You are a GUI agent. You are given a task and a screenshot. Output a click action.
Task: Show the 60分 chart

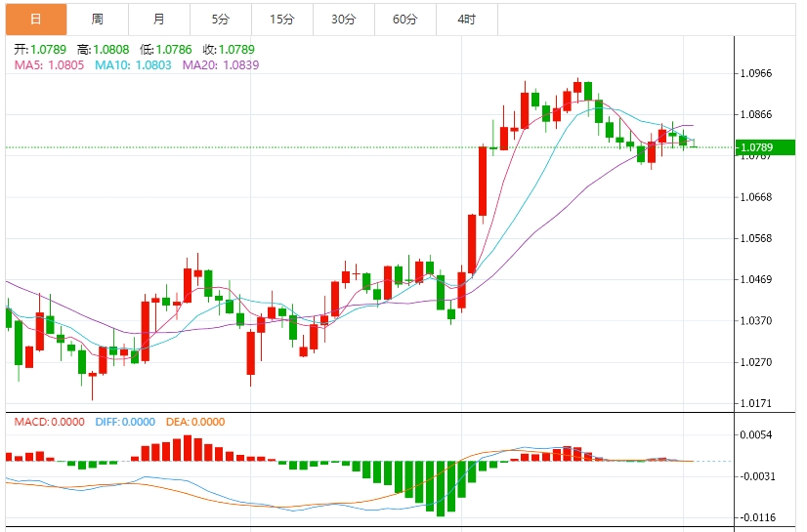click(404, 20)
